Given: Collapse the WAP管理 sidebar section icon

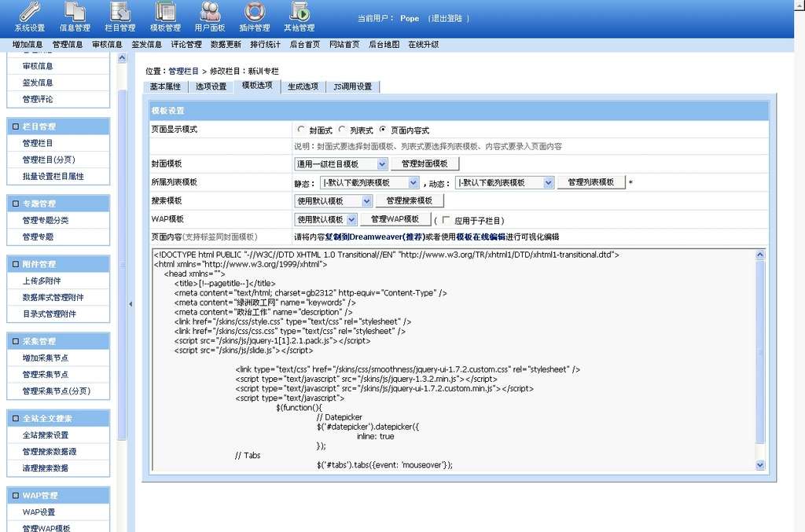Looking at the screenshot, I should click(x=16, y=496).
